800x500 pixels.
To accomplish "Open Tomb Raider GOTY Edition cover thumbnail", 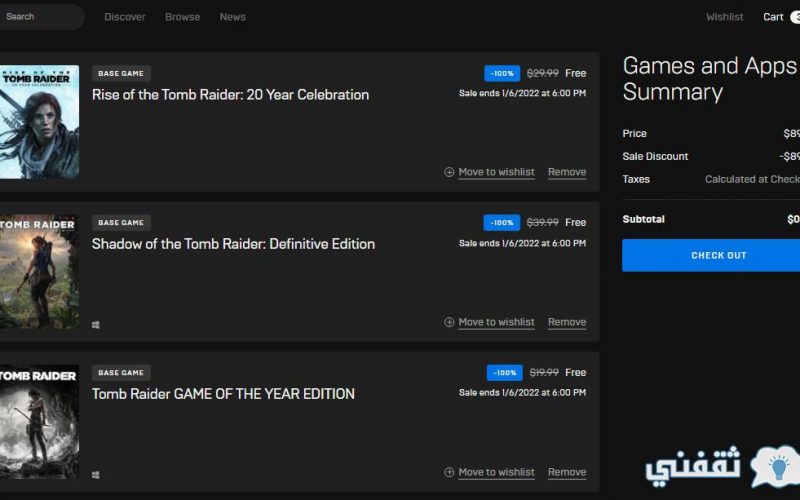I will (39, 421).
